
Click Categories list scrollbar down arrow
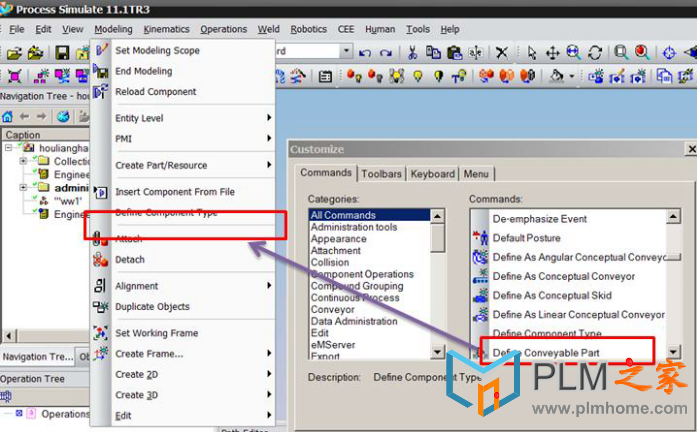coord(438,352)
